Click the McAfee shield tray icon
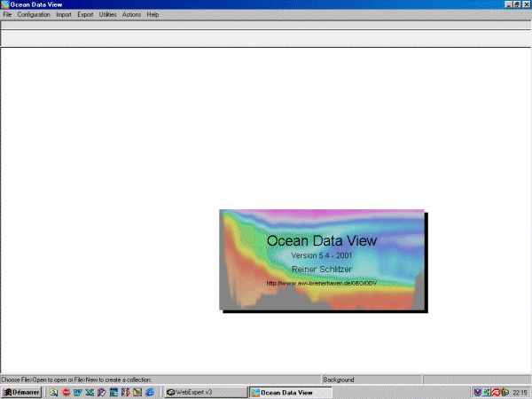The height and width of the screenshot is (399, 532). (x=478, y=393)
